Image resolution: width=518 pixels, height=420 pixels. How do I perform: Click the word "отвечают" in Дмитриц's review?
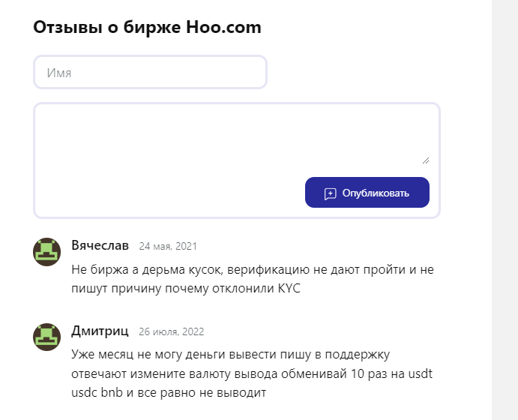click(x=97, y=373)
